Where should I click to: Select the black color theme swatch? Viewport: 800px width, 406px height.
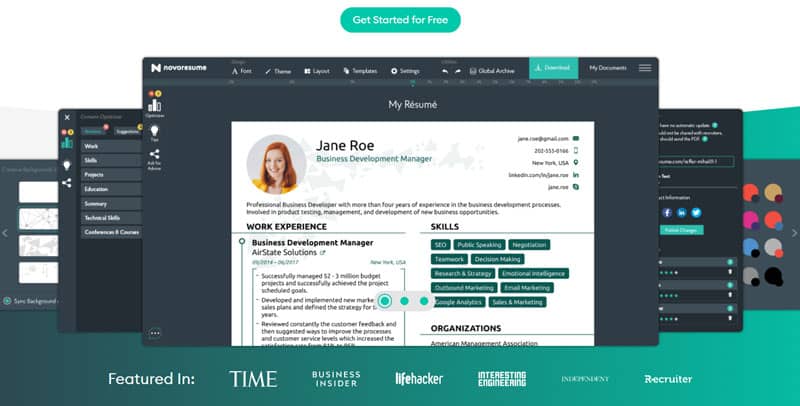773,277
